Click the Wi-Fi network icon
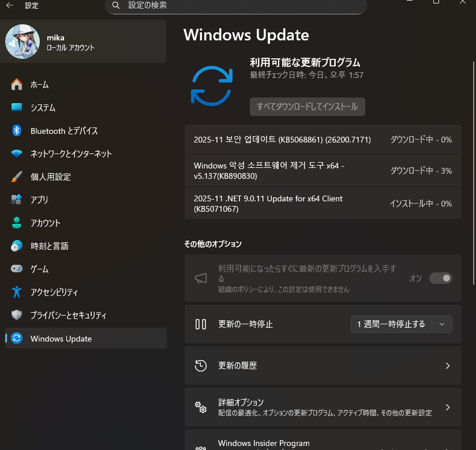The height and width of the screenshot is (450, 476). click(x=17, y=153)
